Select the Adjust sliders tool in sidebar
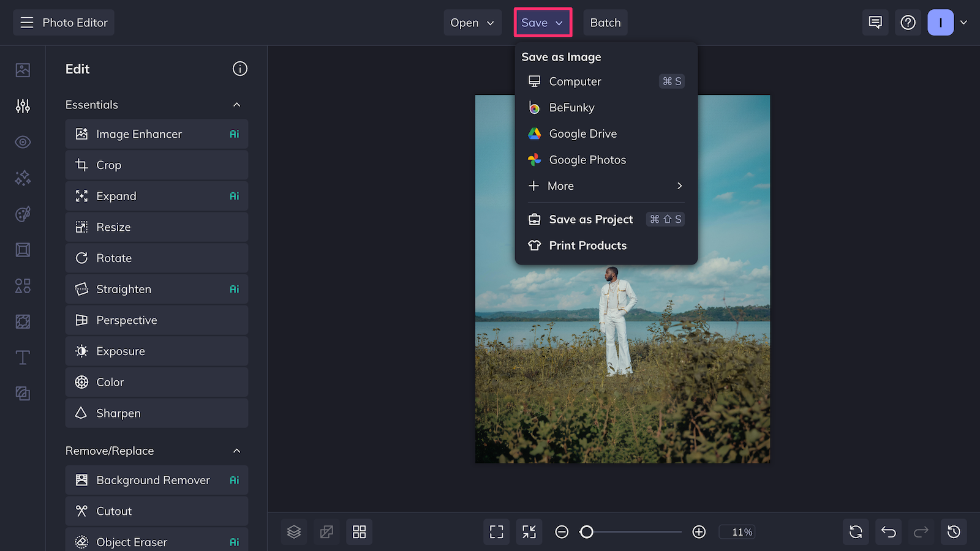 [22, 105]
